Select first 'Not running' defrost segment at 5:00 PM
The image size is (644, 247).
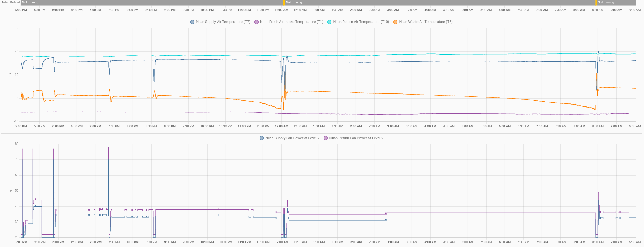pyautogui.click(x=152, y=2)
